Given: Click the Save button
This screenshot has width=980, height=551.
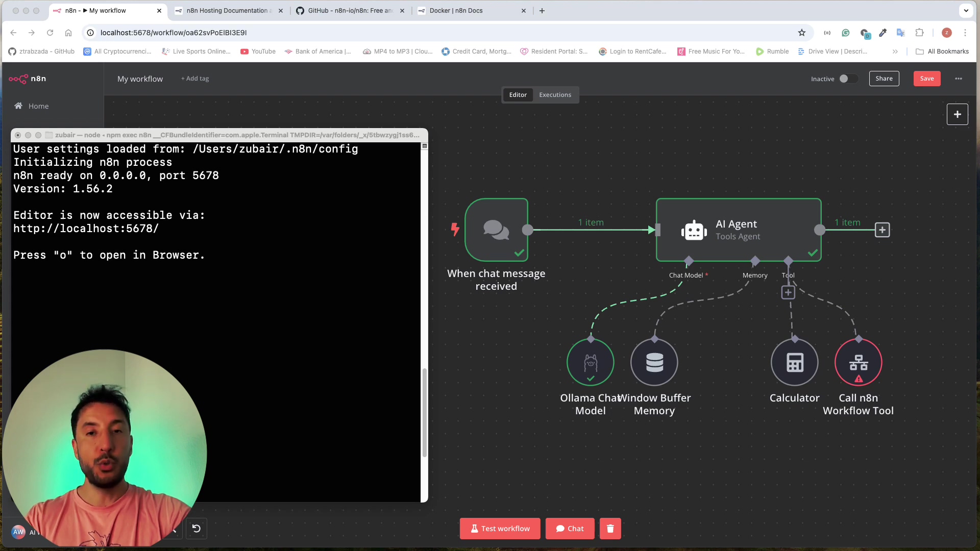Looking at the screenshot, I should 926,79.
